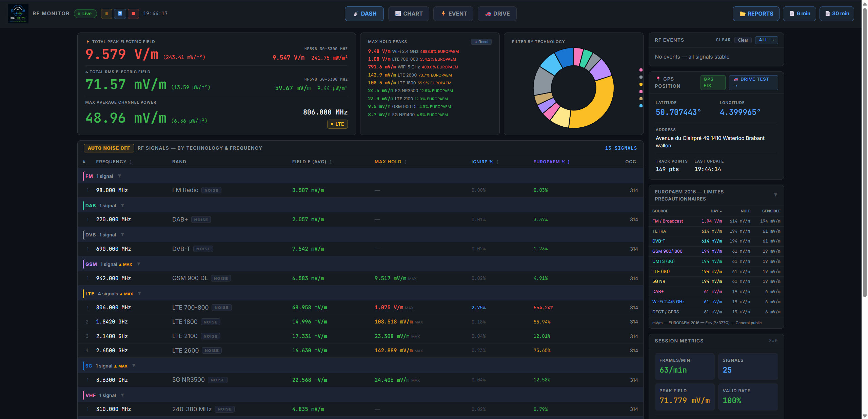Screen dimensions: 868x419
Task: Click the yellow legend swatch beside donut chart
Action: (x=641, y=84)
